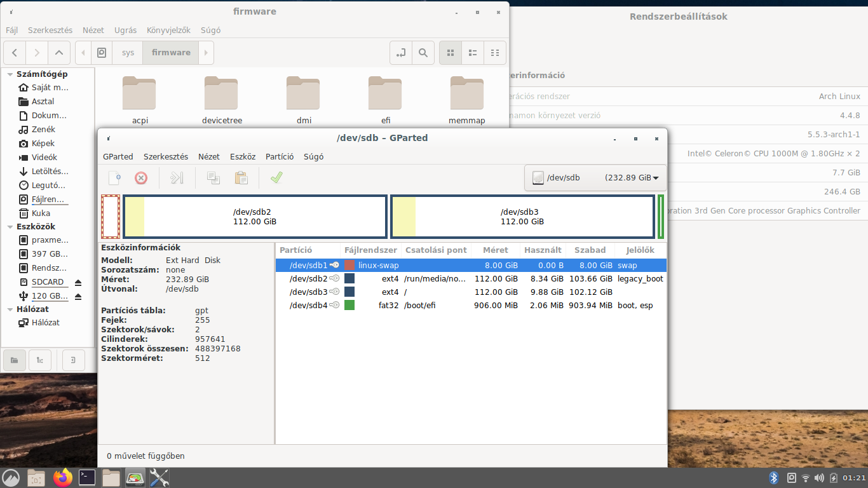Click the green fat32 color square of sdb4
Viewport: 868px width, 488px height.
click(349, 306)
